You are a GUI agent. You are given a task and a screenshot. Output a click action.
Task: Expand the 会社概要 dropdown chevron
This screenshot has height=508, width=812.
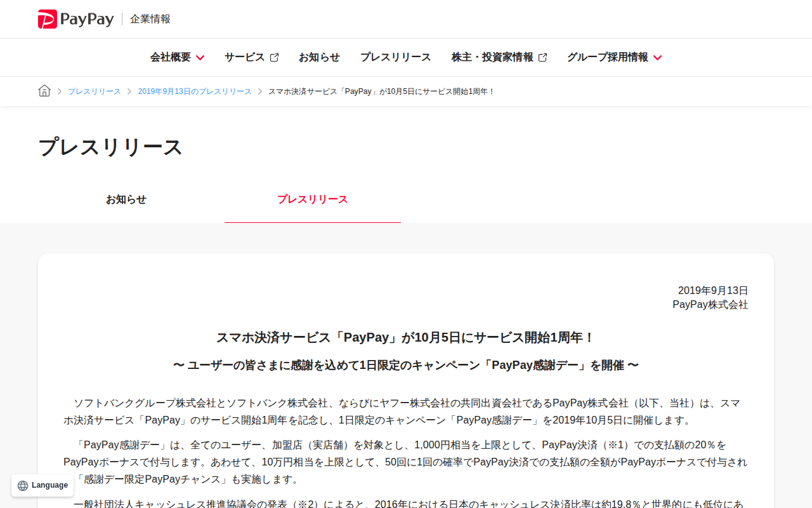200,58
